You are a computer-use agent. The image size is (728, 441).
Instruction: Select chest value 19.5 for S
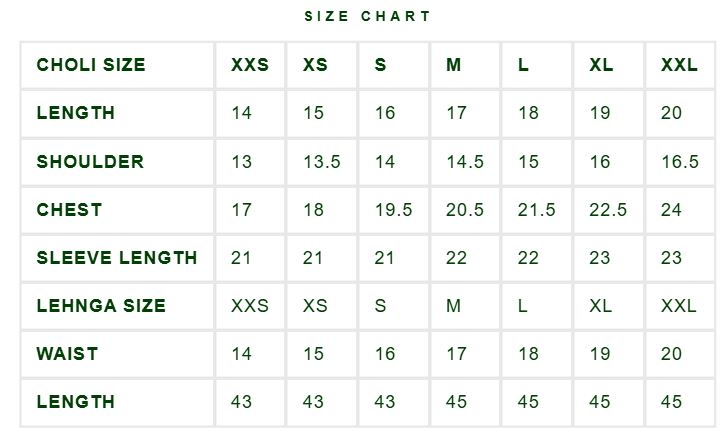click(x=393, y=209)
